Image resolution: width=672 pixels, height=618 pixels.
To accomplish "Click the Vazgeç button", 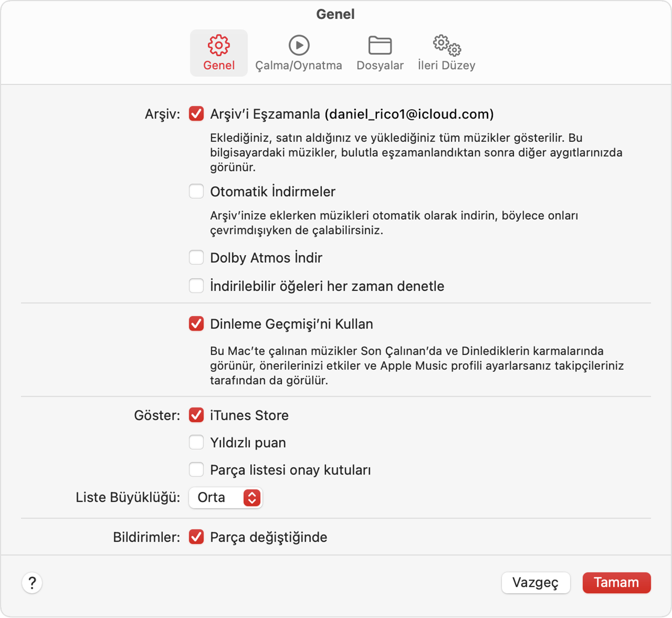I will (536, 583).
